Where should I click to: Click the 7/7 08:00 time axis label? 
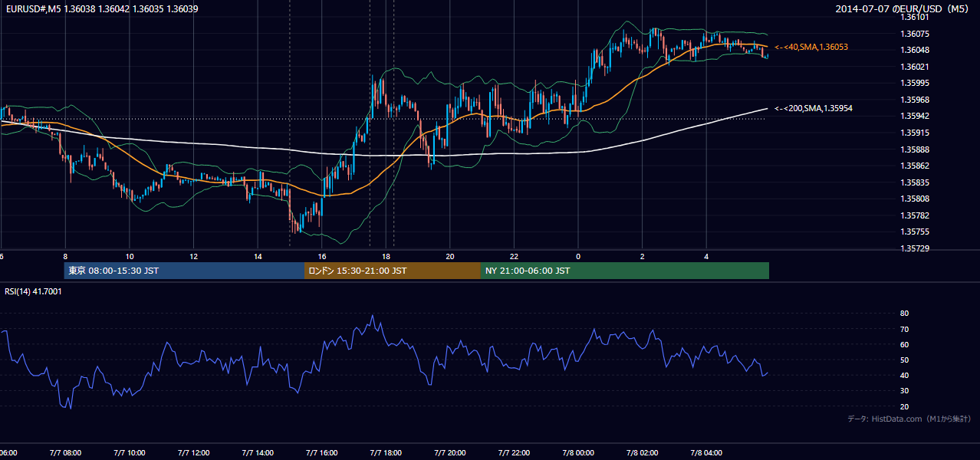point(65,453)
